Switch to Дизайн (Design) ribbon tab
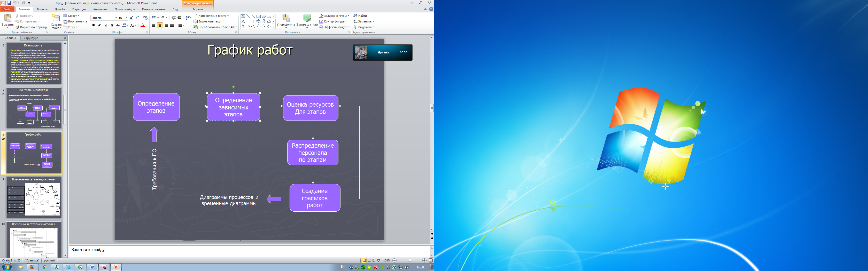868x271 pixels. (60, 10)
